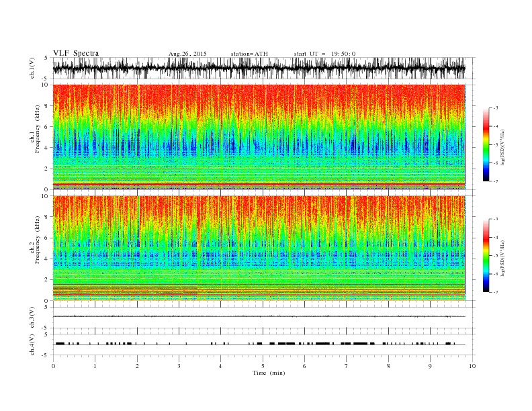This screenshot has height=411, width=532.
Task: Click the ch.1 spectrogram plot
Action: pos(259,137)
